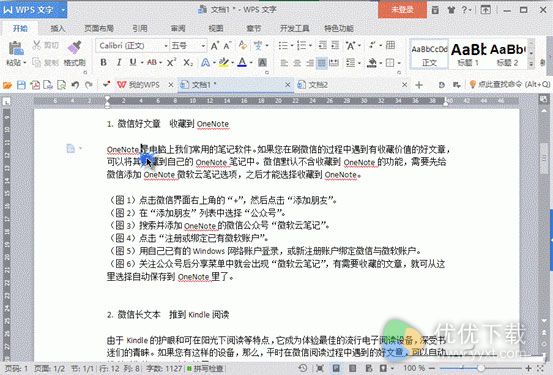Open the WPS 文字 application menu arrow
The image size is (553, 375).
point(63,10)
